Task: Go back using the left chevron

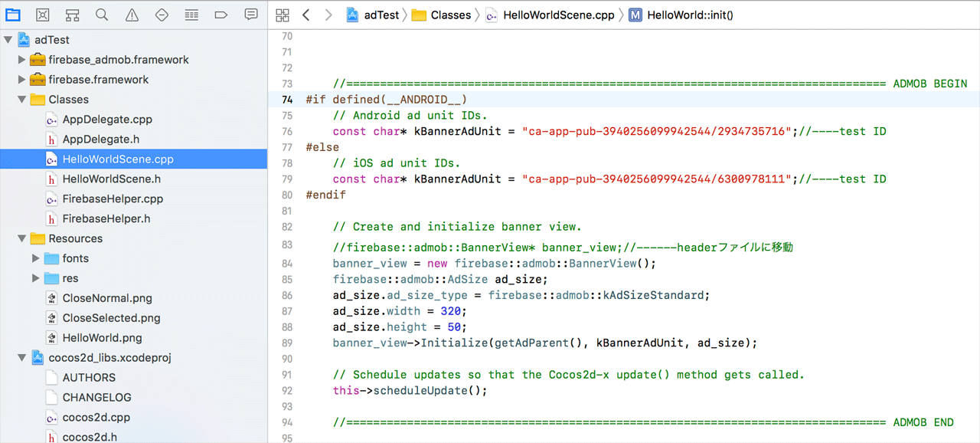Action: (306, 15)
